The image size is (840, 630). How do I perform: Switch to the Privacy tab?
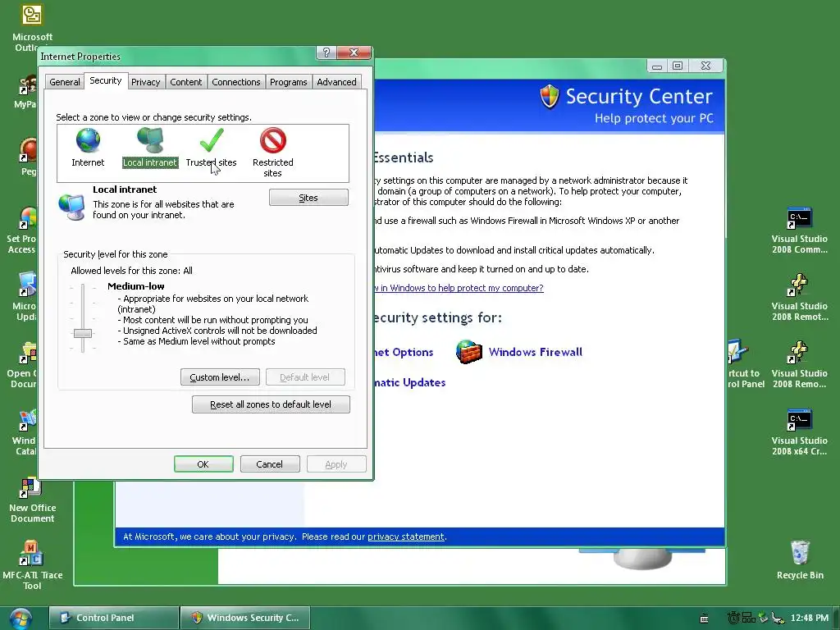(146, 82)
